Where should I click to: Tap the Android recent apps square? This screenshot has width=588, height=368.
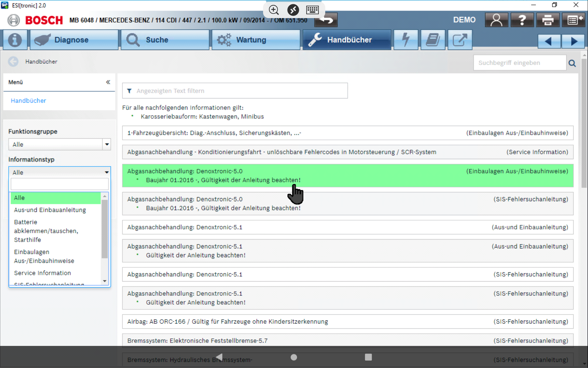pos(368,357)
